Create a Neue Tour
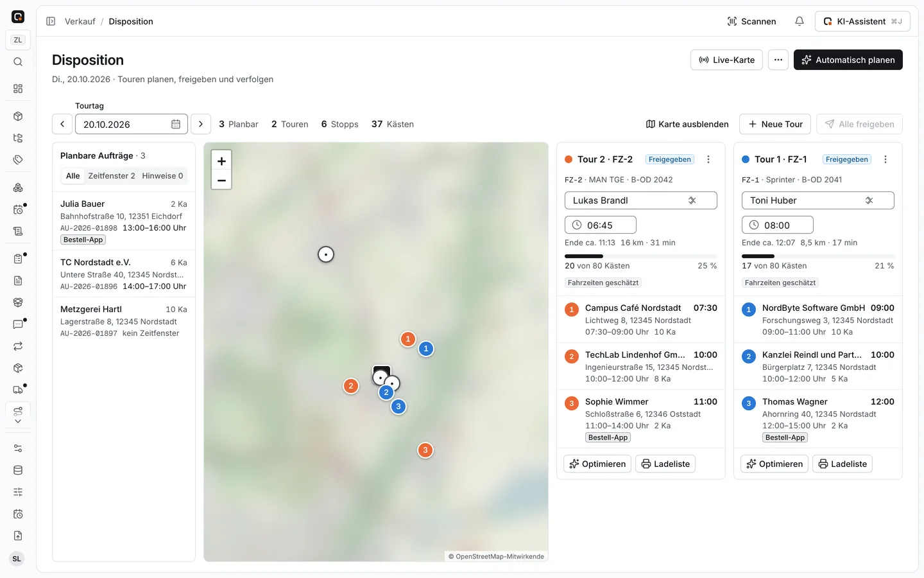This screenshot has width=924, height=578. pos(775,124)
